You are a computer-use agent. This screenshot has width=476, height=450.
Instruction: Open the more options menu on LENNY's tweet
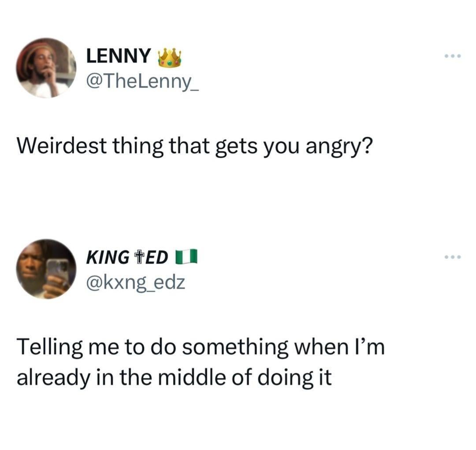[x=453, y=57]
